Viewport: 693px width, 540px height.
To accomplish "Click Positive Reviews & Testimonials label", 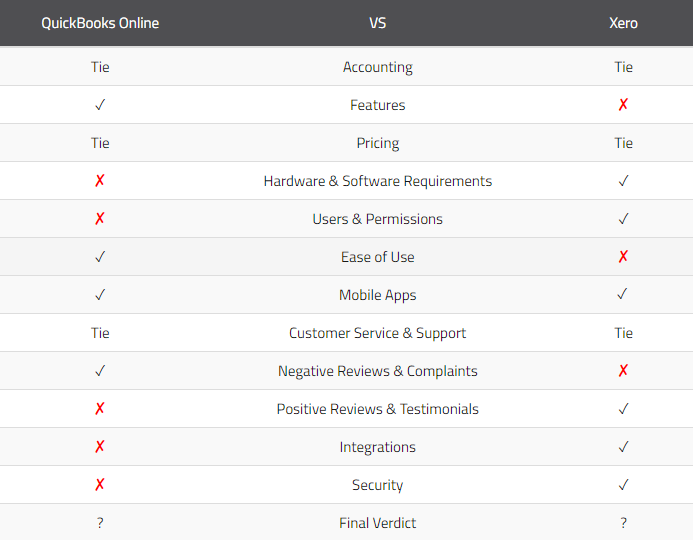I will (x=377, y=409).
